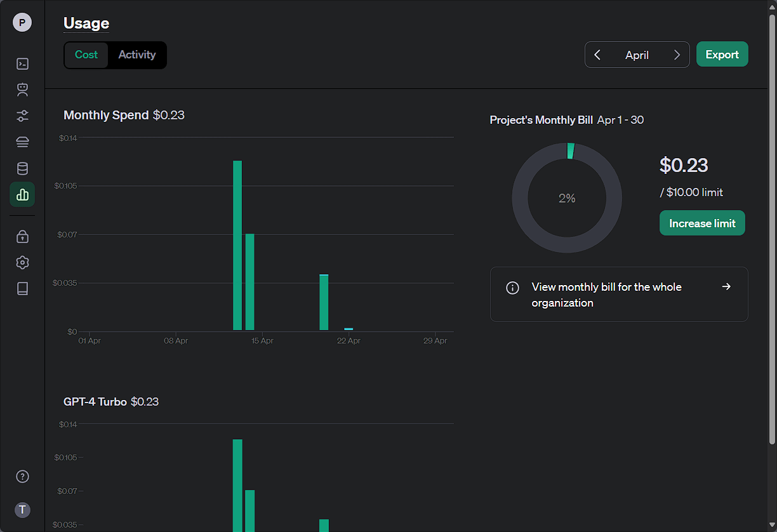The height and width of the screenshot is (532, 777).
Task: Open the T user profile avatar menu
Action: [22, 510]
